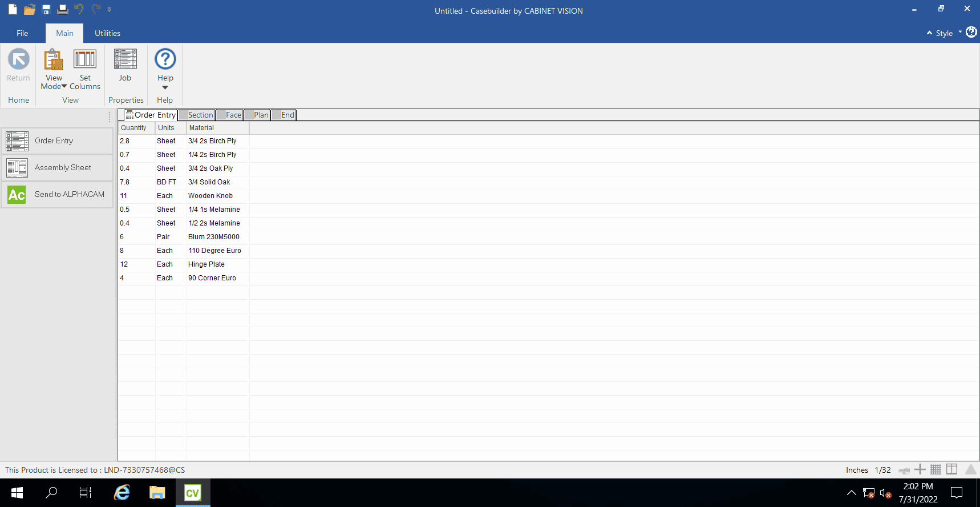Expand quick access toolbar customize arrow
Image resolution: width=980 pixels, height=507 pixels.
(109, 10)
